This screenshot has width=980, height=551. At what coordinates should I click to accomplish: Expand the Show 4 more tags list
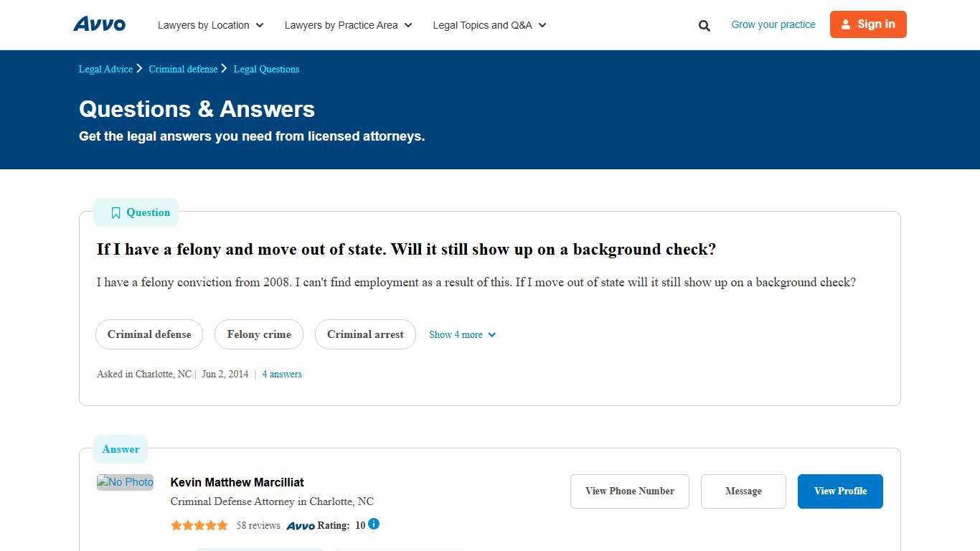462,334
